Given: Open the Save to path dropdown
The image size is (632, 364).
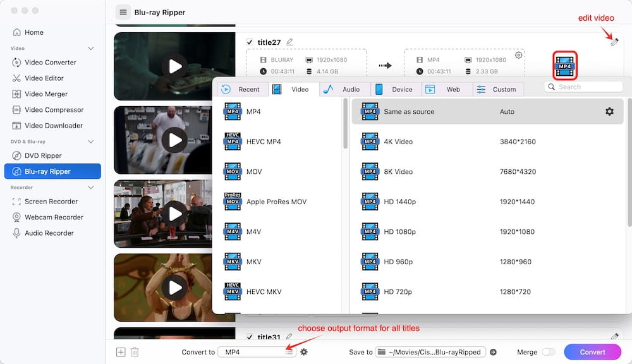Looking at the screenshot, I should tap(430, 352).
